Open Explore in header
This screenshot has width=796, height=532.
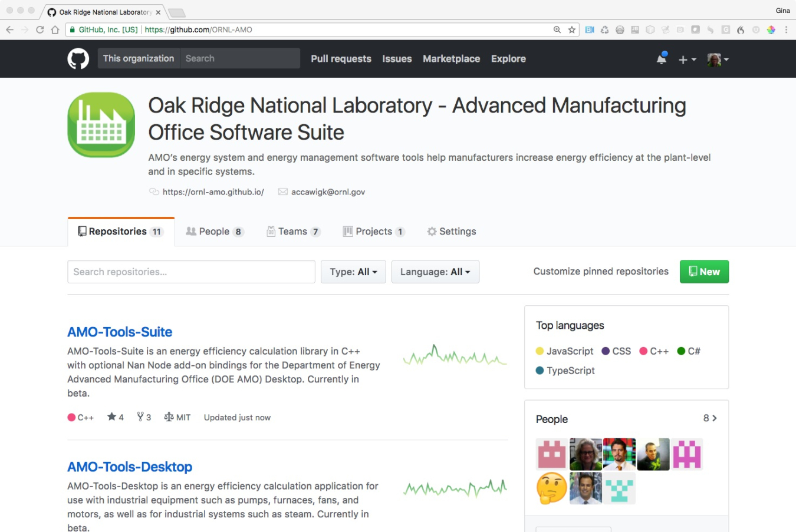[x=508, y=59]
